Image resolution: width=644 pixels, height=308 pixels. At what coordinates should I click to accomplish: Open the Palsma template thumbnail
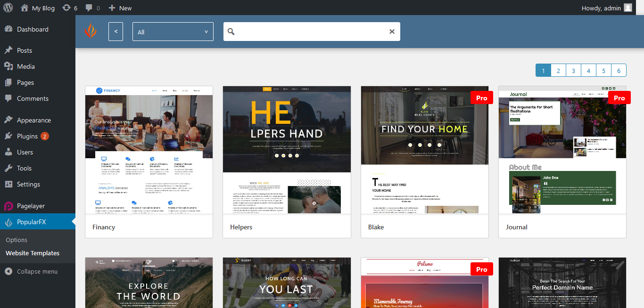(425, 283)
